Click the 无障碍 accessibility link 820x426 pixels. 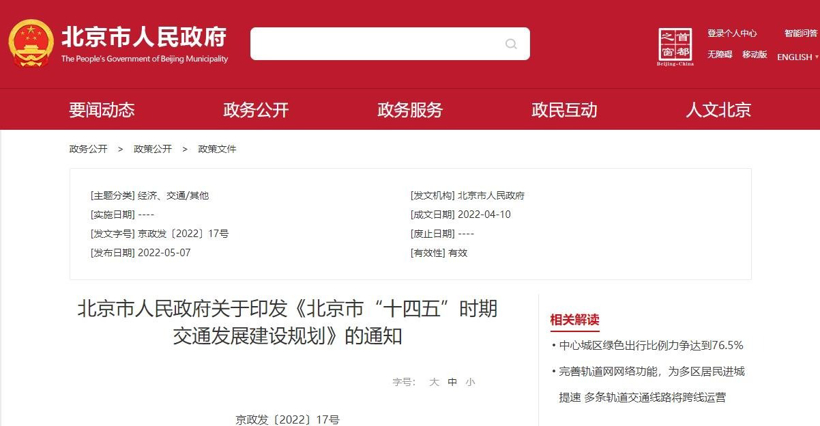[720, 54]
